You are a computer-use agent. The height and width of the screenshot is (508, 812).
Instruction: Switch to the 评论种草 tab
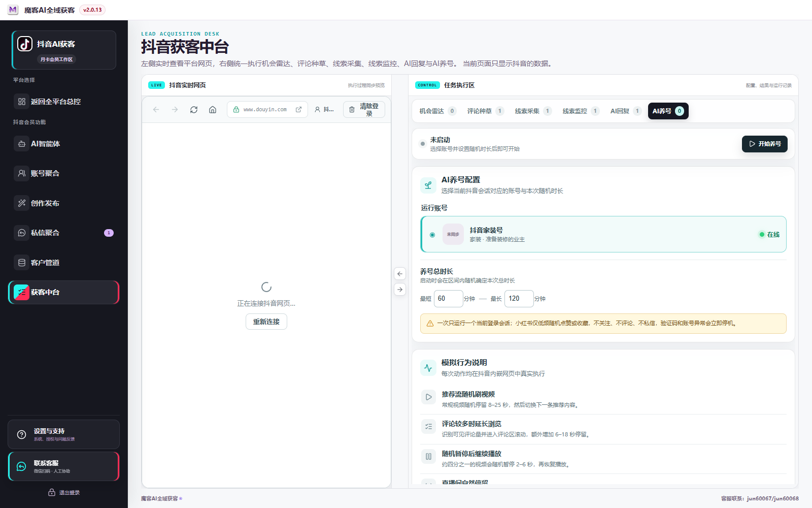[485, 111]
